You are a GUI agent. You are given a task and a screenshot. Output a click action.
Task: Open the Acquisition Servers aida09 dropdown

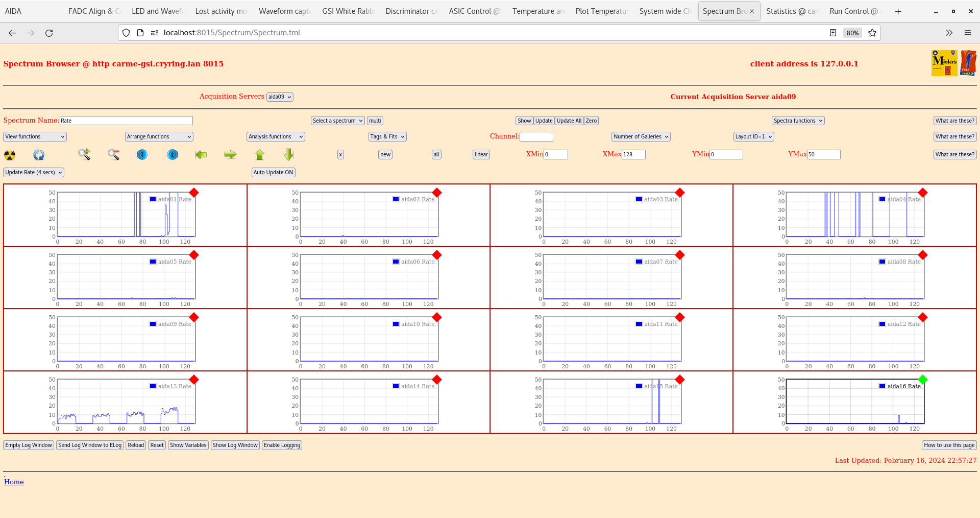280,97
